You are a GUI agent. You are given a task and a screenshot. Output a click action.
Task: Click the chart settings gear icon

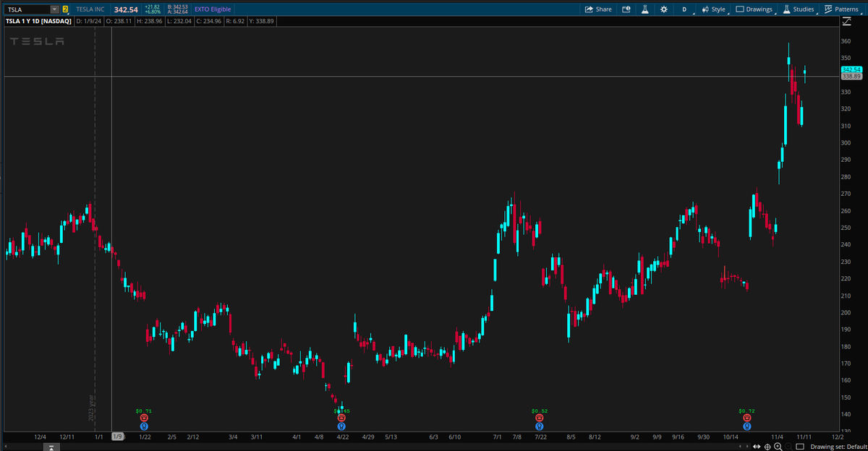point(664,9)
